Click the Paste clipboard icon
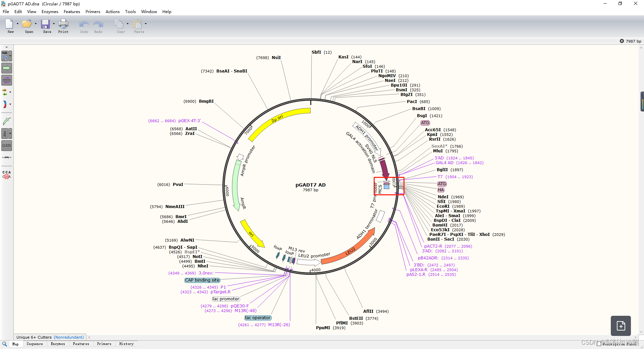The image size is (644, 349). click(137, 24)
